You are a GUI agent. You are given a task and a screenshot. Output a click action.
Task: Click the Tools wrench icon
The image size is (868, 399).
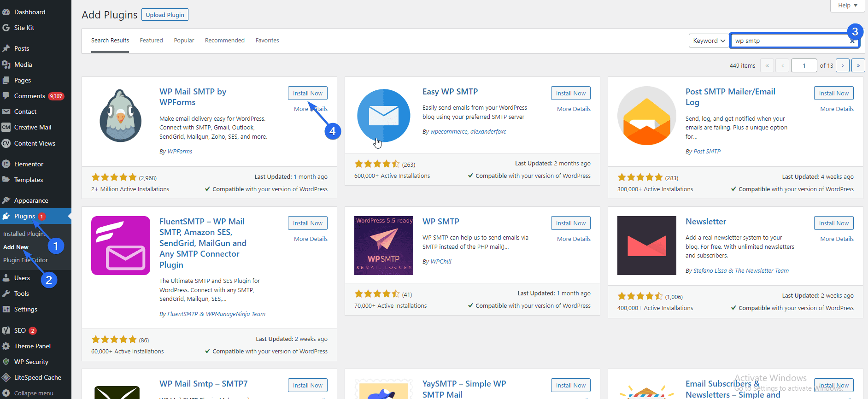[6, 293]
